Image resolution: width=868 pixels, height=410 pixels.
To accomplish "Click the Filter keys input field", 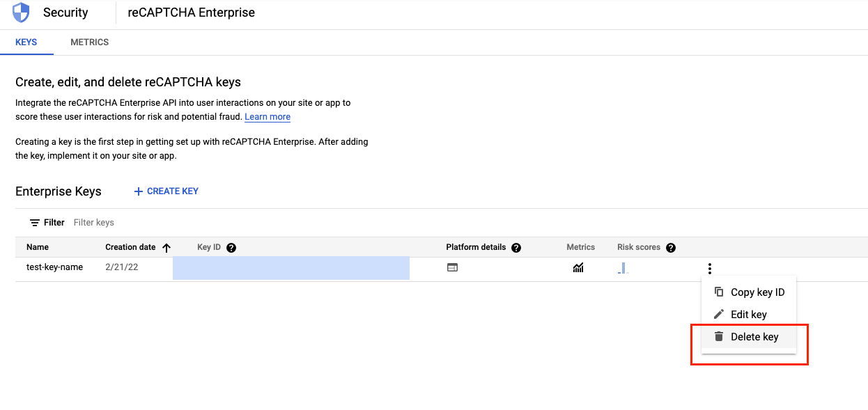I will pyautogui.click(x=93, y=222).
